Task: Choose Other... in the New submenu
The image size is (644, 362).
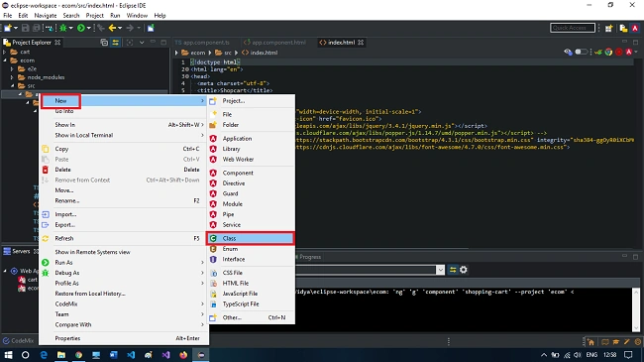Action: [x=250, y=317]
